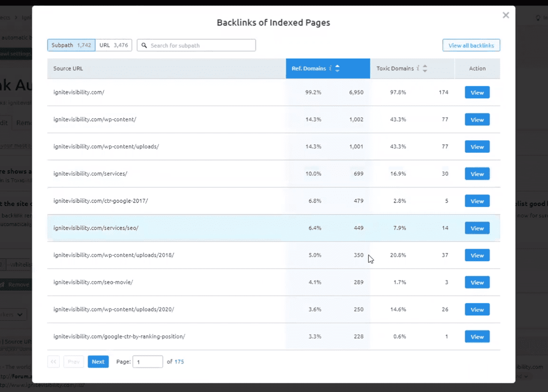The height and width of the screenshot is (392, 548).
Task: View backlinks for the /seo-movie/ subpath
Action: point(477,282)
